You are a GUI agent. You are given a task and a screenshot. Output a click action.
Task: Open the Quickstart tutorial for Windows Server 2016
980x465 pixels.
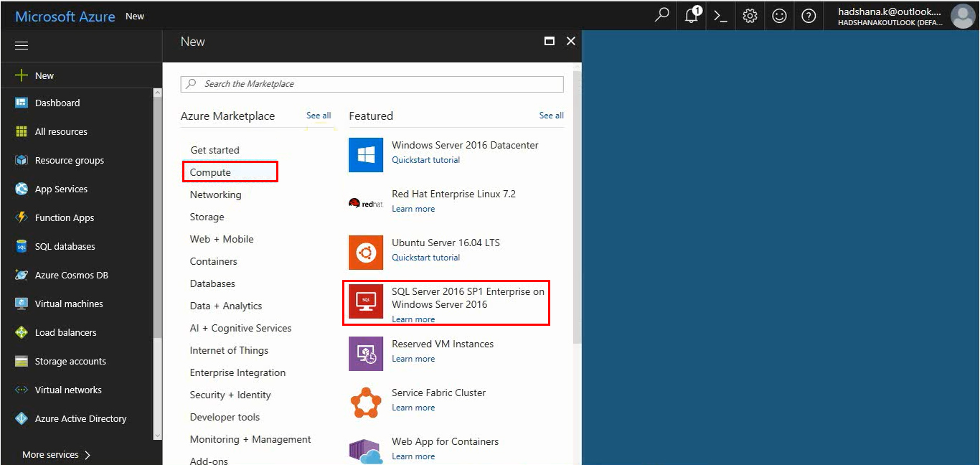(425, 159)
